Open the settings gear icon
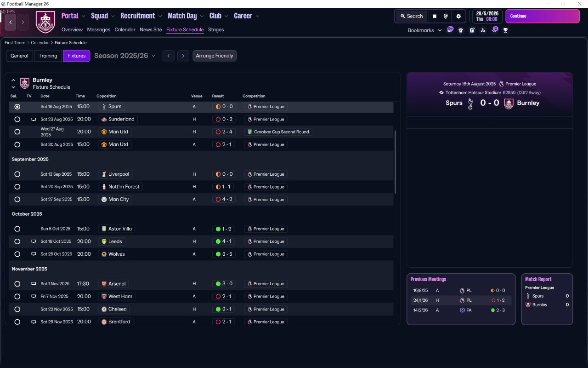The height and width of the screenshot is (368, 588). [x=458, y=16]
